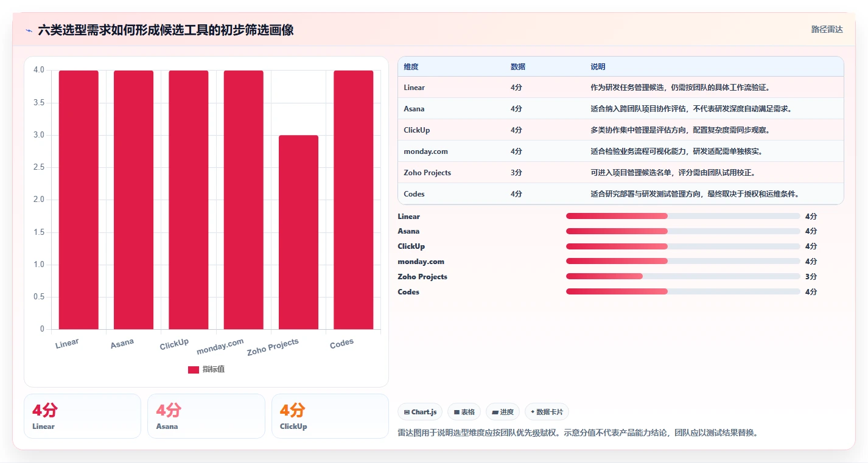Select the Codes bar in the chart
The width and height of the screenshot is (868, 463).
coord(354,200)
